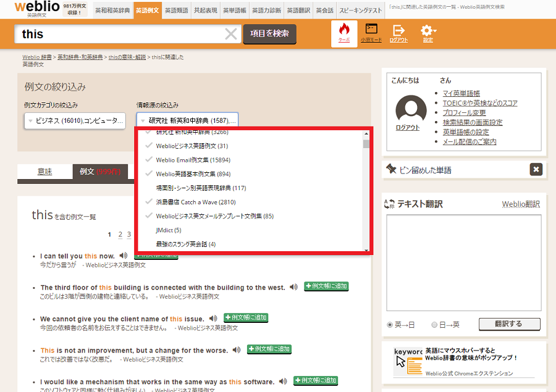Click the dropdown list scroll-up arrow
The image size is (556, 392).
(x=366, y=133)
